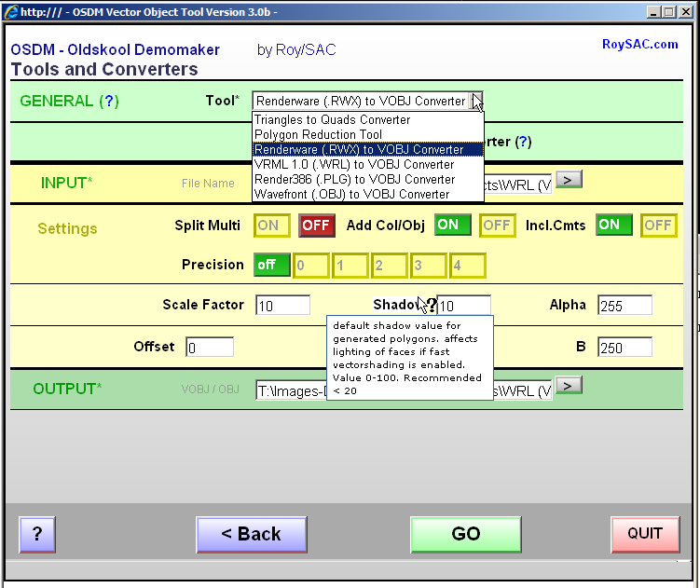Click the Shadow help question mark

pyautogui.click(x=432, y=305)
